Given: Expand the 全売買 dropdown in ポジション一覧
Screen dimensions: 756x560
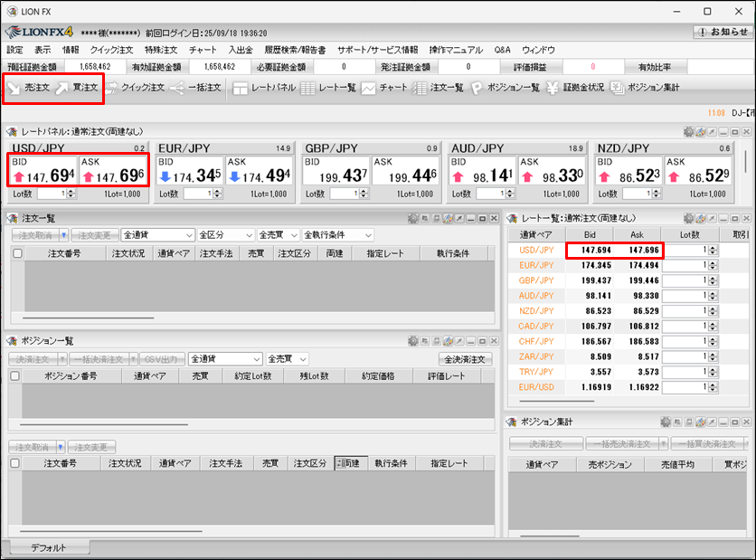Looking at the screenshot, I should (x=288, y=359).
